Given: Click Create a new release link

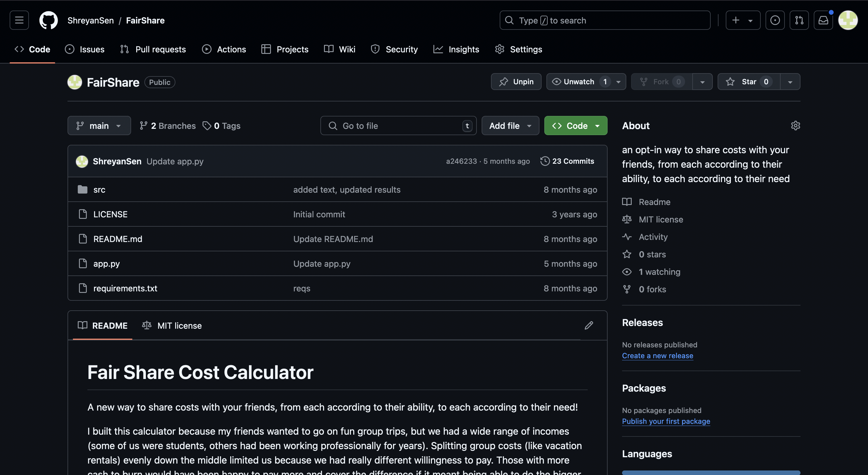Looking at the screenshot, I should [x=657, y=356].
